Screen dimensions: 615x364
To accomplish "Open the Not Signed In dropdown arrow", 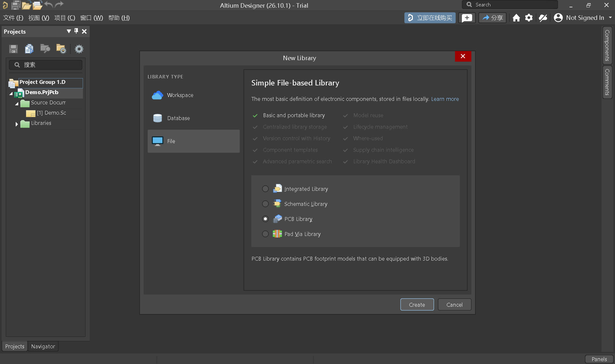I will 610,18.
